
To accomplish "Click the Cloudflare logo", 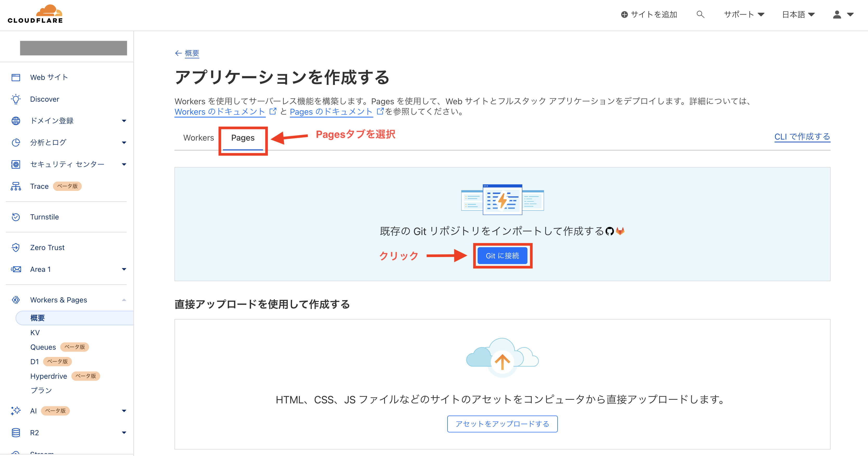I will (x=35, y=14).
